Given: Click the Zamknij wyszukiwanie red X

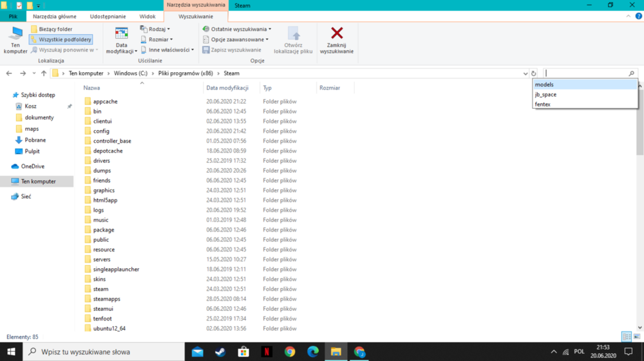Looking at the screenshot, I should click(337, 40).
